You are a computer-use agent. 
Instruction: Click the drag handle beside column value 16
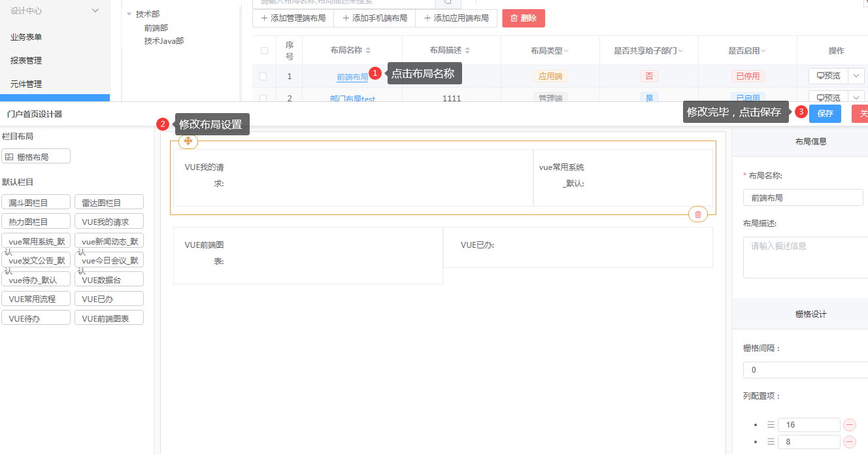point(770,425)
